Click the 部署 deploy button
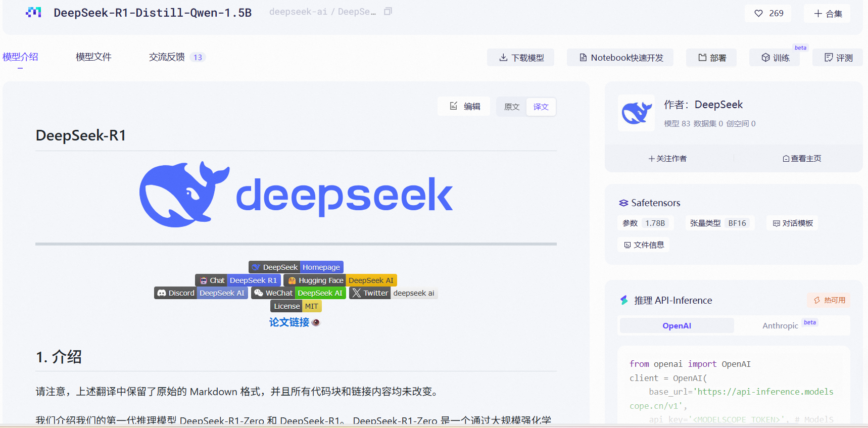This screenshot has height=428, width=868. [x=711, y=58]
